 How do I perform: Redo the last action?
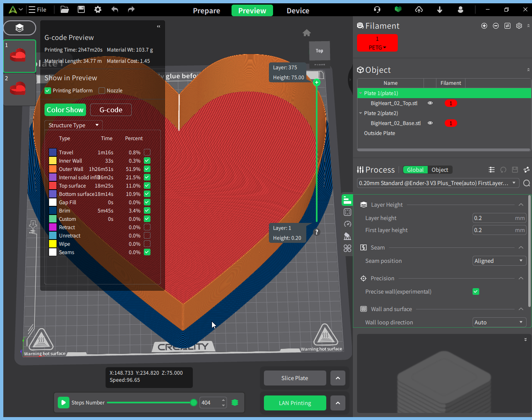coord(131,10)
